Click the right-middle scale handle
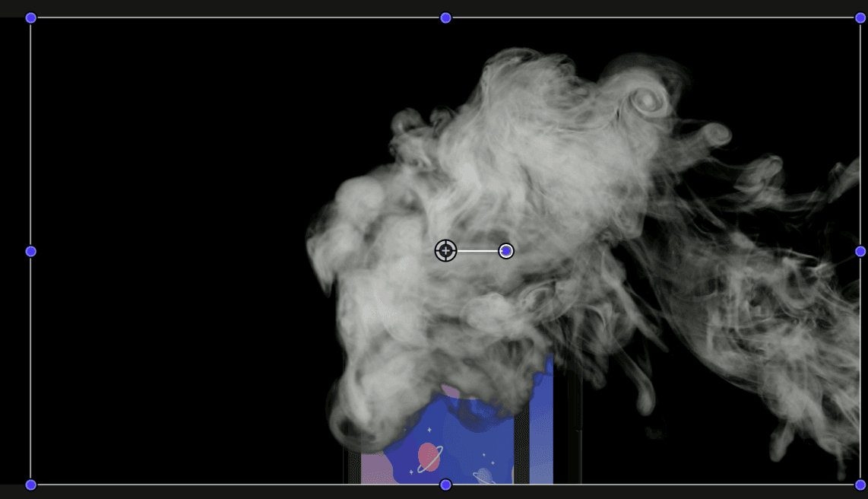Screen dimensions: 868x499 pyautogui.click(x=861, y=250)
